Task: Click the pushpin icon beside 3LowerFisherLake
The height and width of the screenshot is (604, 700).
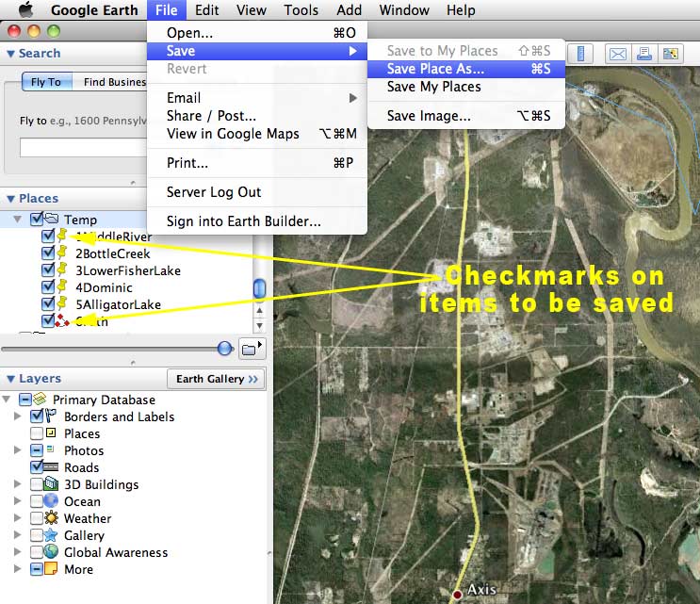Action: click(62, 269)
